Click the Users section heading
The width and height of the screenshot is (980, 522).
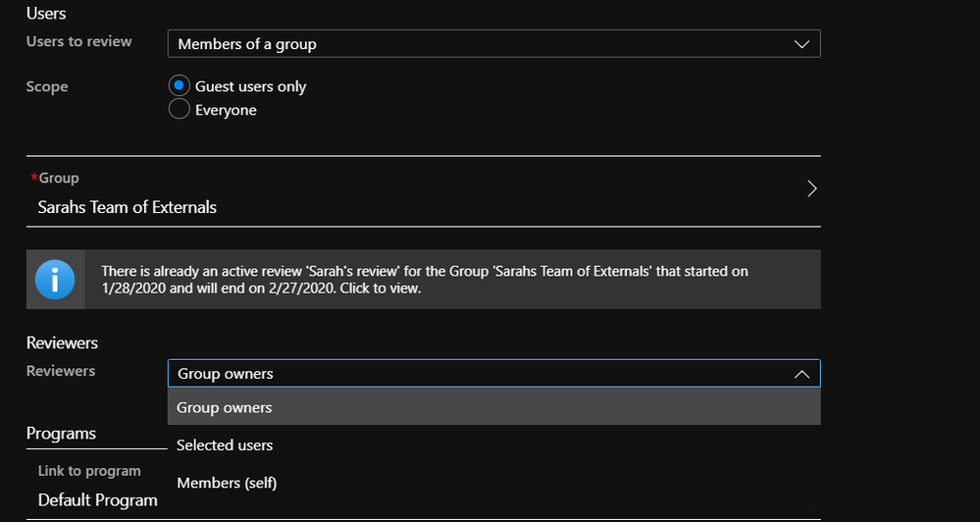pos(46,14)
